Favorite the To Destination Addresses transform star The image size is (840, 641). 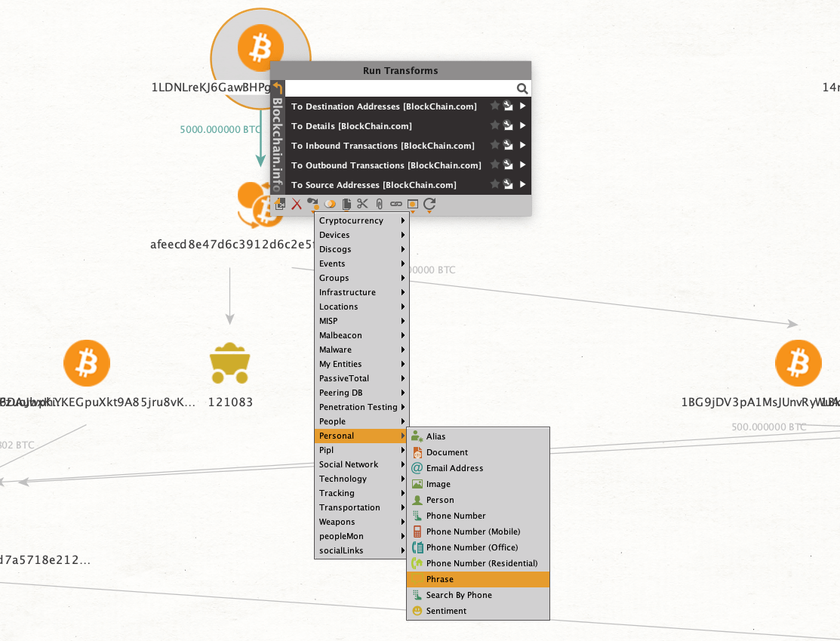click(x=495, y=106)
